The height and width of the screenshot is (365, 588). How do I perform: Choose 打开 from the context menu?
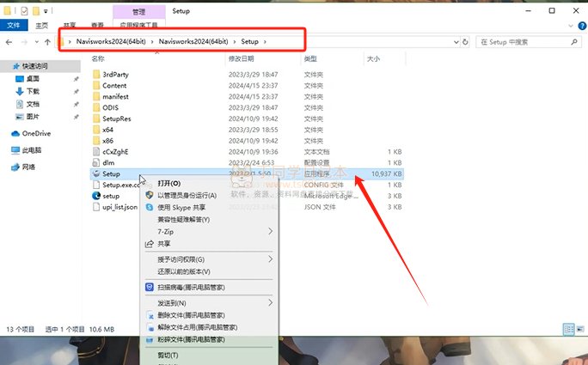(x=168, y=184)
